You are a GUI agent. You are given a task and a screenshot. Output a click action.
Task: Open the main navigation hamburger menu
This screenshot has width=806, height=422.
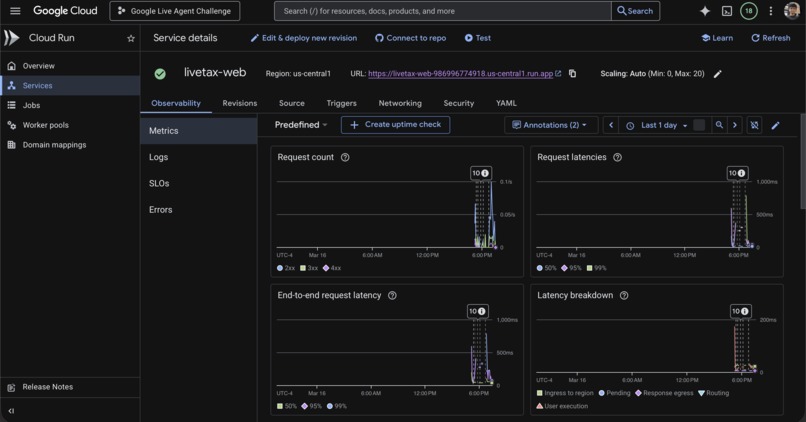point(15,11)
